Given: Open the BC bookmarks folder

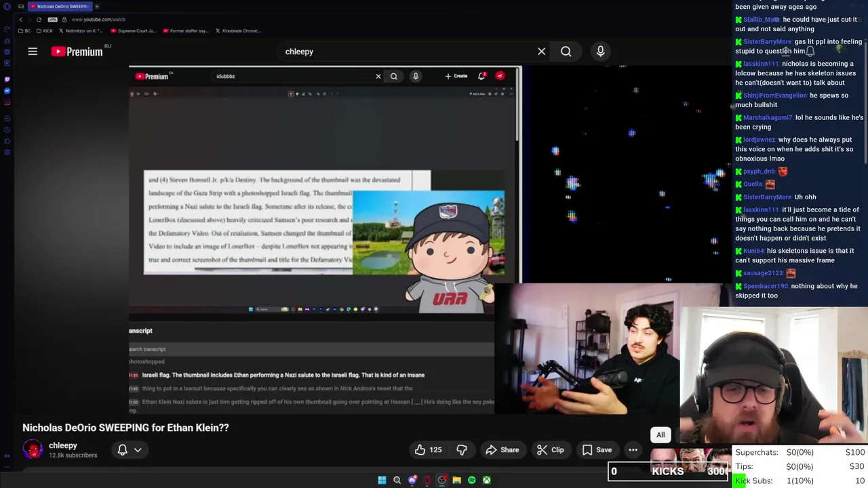Looking at the screenshot, I should [x=24, y=30].
